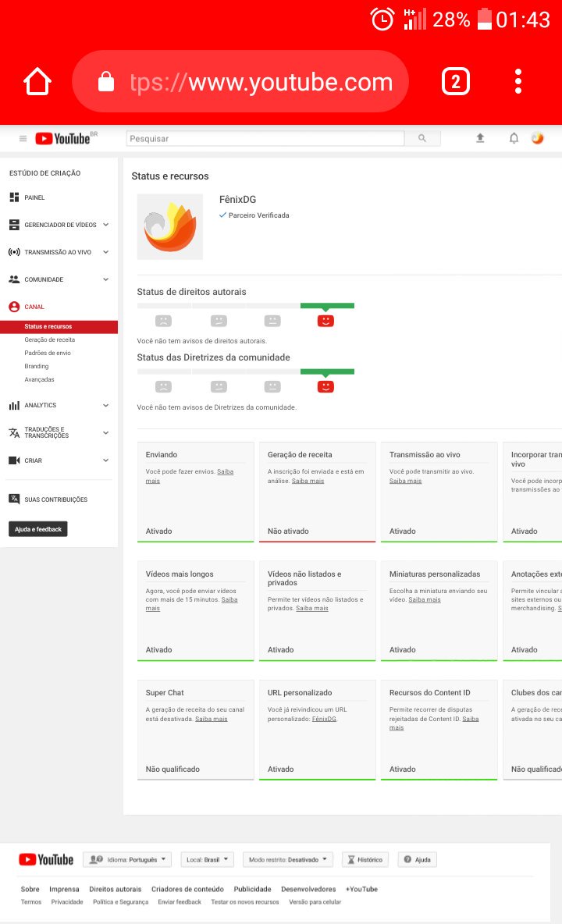562x924 pixels.
Task: Click the Histórico footer button
Action: pyautogui.click(x=365, y=859)
